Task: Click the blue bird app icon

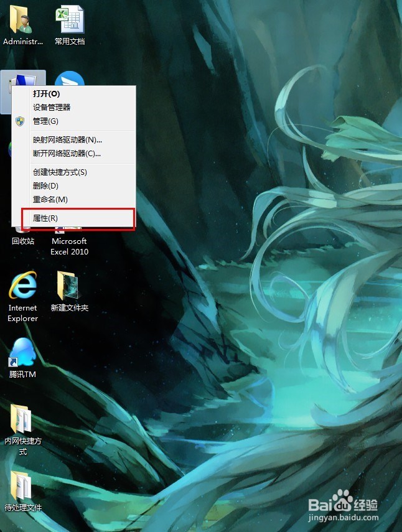Action: (70, 79)
